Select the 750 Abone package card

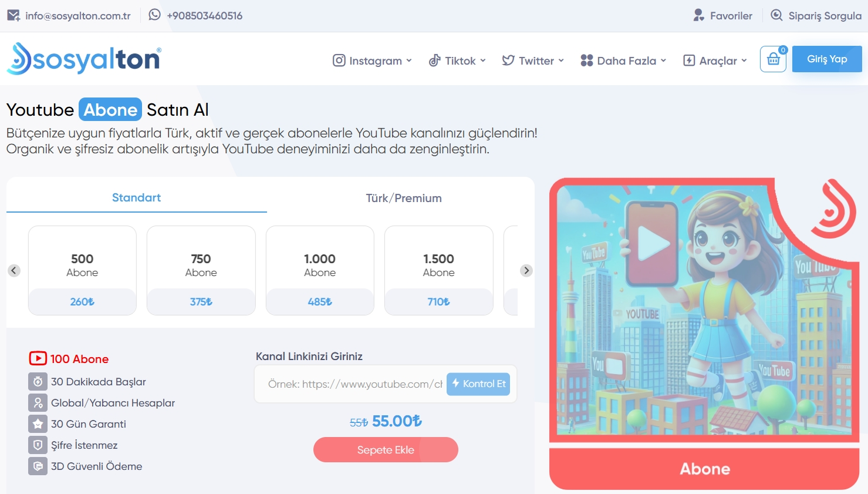[201, 271]
